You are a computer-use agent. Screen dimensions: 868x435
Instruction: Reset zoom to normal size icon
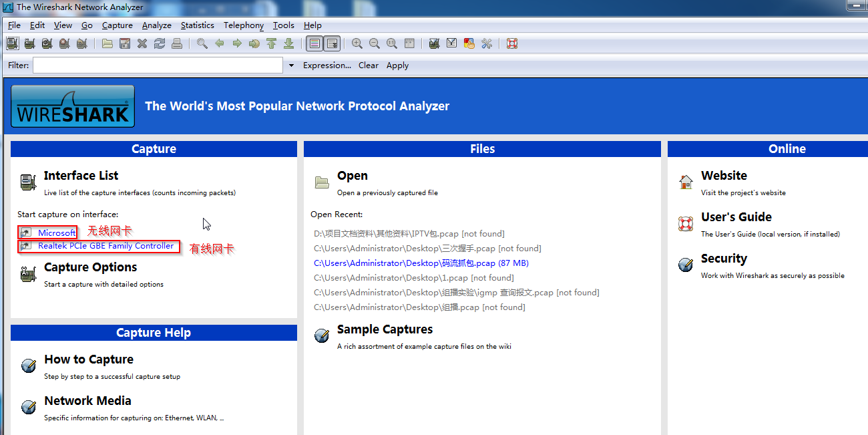point(392,43)
